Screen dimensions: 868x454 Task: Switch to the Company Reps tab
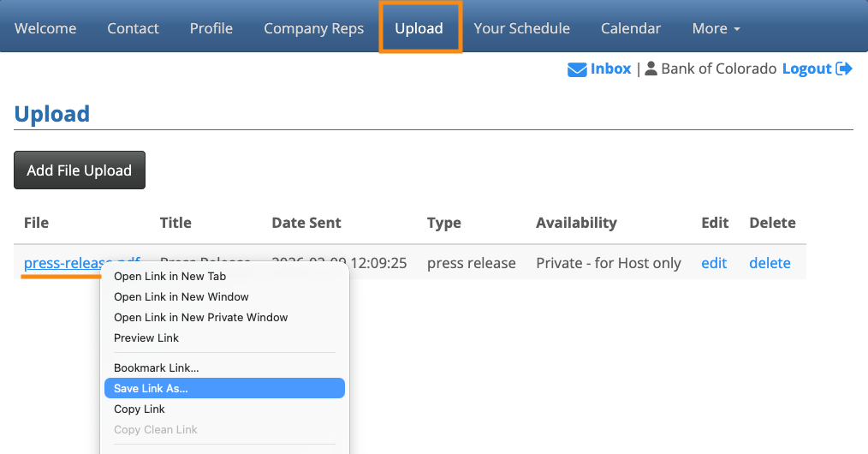point(313,28)
